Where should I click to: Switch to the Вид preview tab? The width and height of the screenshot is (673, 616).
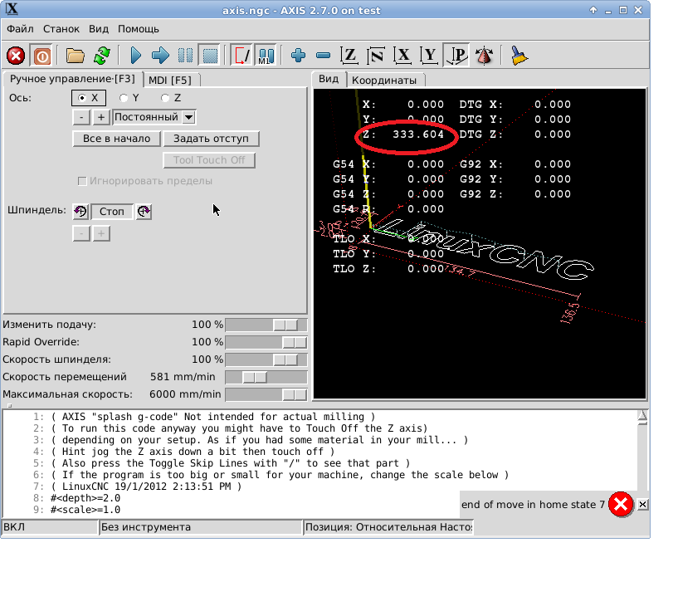[x=329, y=79]
